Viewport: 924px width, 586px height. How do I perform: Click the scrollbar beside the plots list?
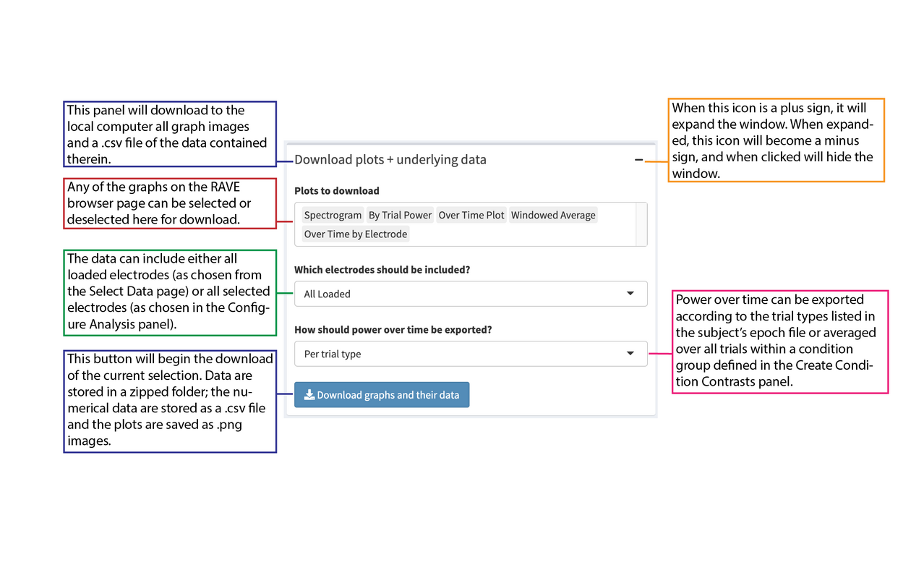click(642, 224)
